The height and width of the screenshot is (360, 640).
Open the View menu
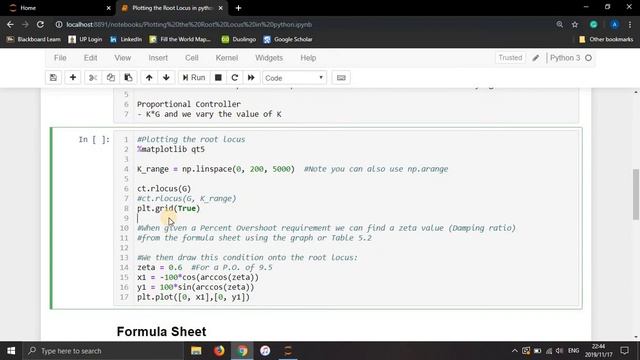[123, 58]
